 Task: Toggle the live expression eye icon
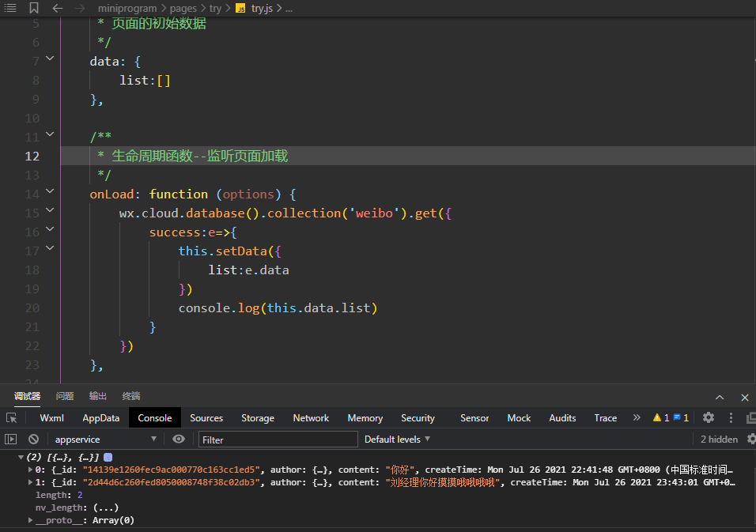pos(179,439)
